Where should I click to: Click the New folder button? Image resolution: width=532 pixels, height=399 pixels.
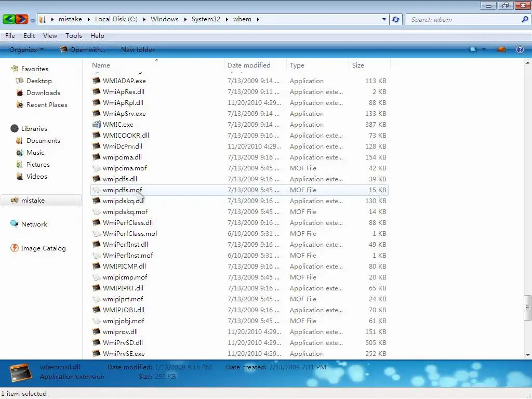click(x=138, y=49)
